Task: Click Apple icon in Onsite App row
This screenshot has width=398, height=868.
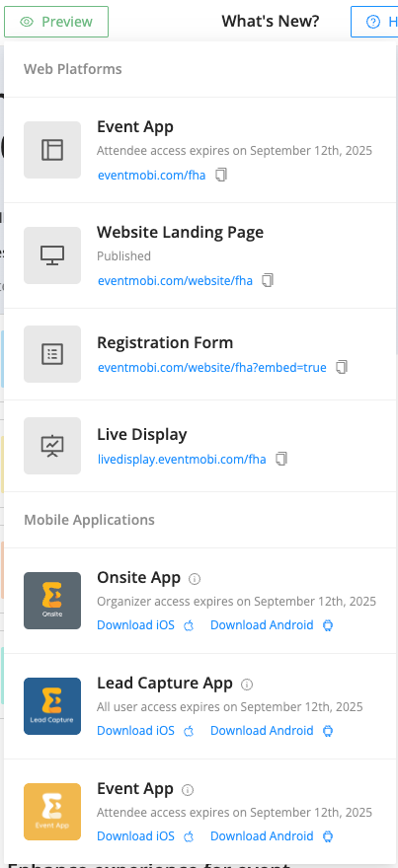Action: [x=189, y=625]
